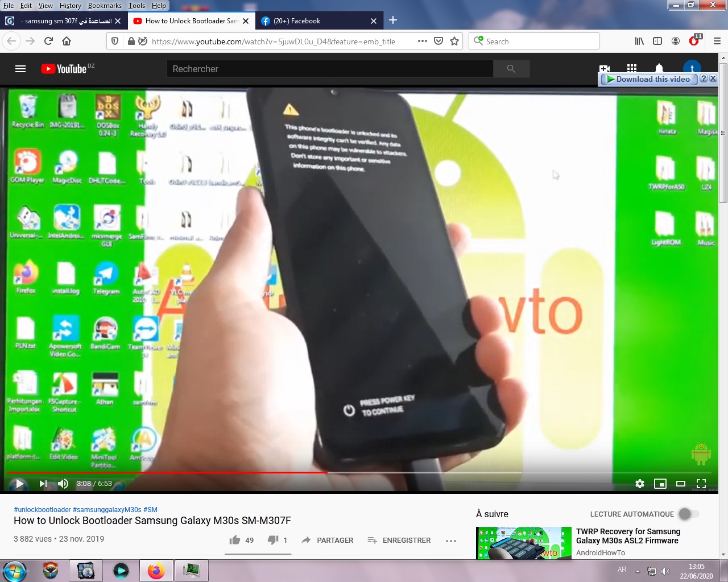
Task: Open the YouTube guide menu
Action: 20,69
